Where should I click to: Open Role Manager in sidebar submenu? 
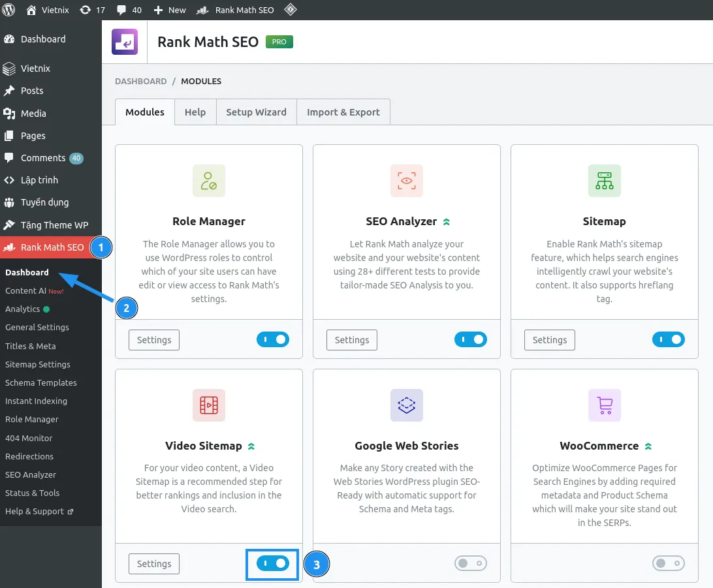pyautogui.click(x=32, y=420)
